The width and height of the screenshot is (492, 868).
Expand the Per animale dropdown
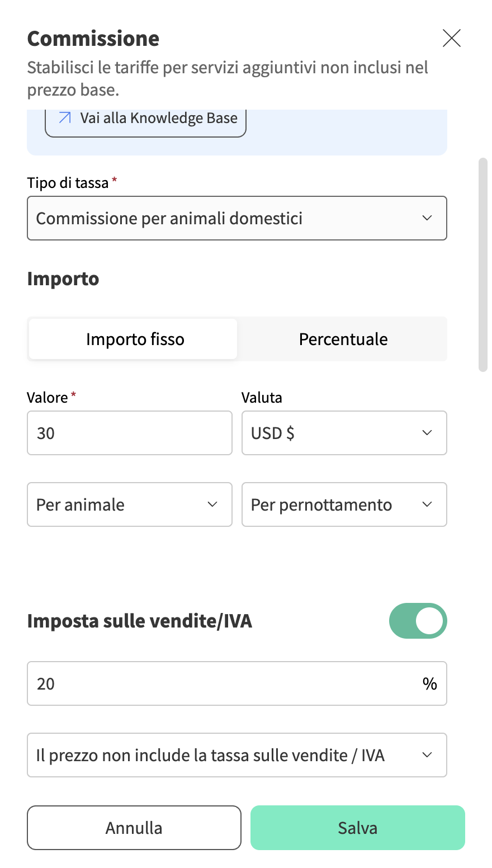(x=129, y=504)
